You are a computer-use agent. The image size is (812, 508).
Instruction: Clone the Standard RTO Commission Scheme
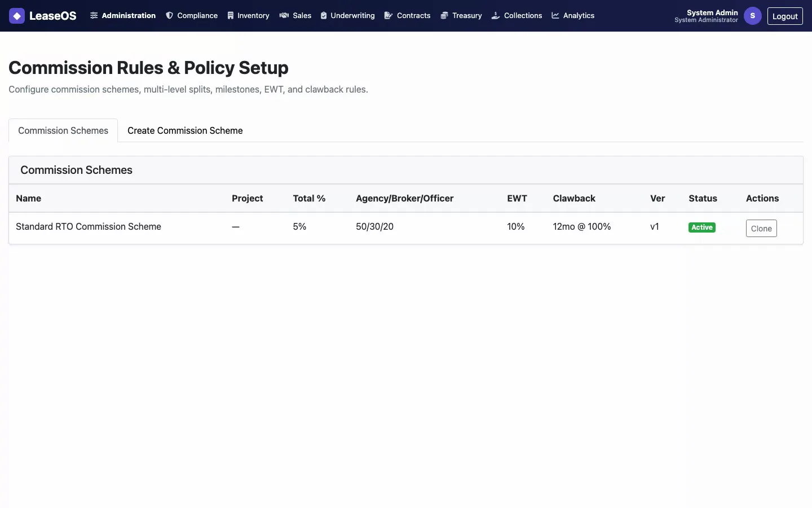pyautogui.click(x=761, y=228)
